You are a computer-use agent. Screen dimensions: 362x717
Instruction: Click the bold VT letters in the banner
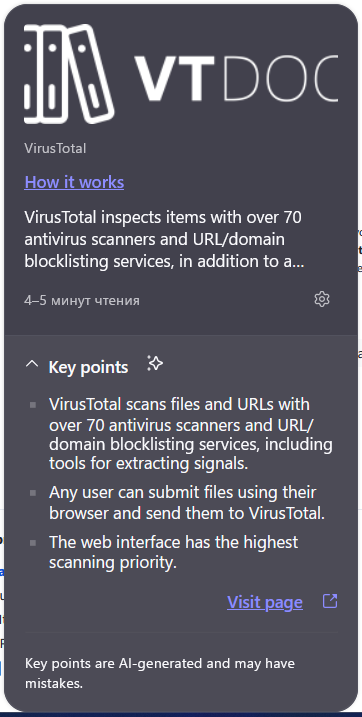click(x=174, y=78)
